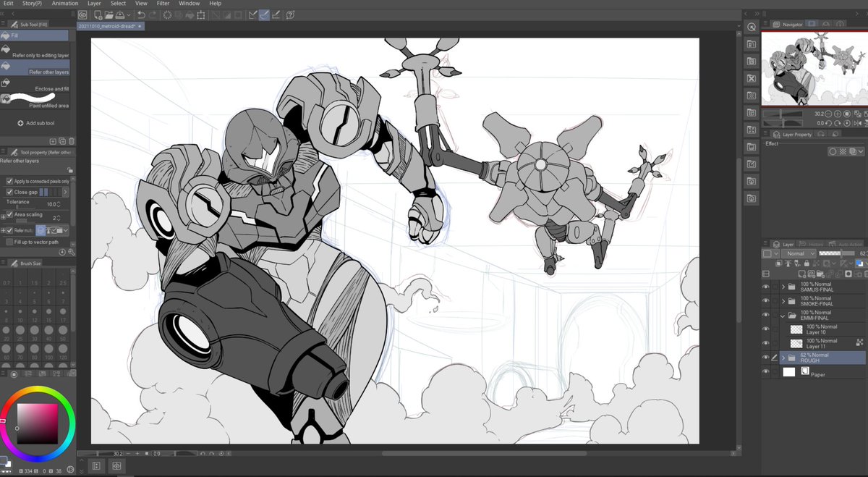Image resolution: width=868 pixels, height=477 pixels.
Task: Open the Filter menu
Action: (163, 4)
